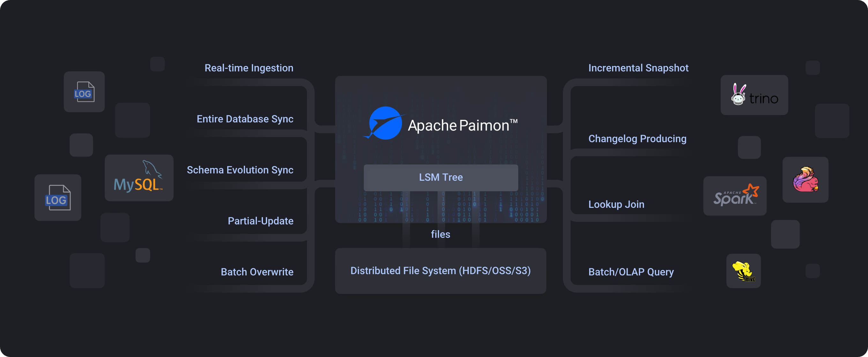Click the lower larger LOG file icon
The image size is (868, 357).
click(58, 198)
